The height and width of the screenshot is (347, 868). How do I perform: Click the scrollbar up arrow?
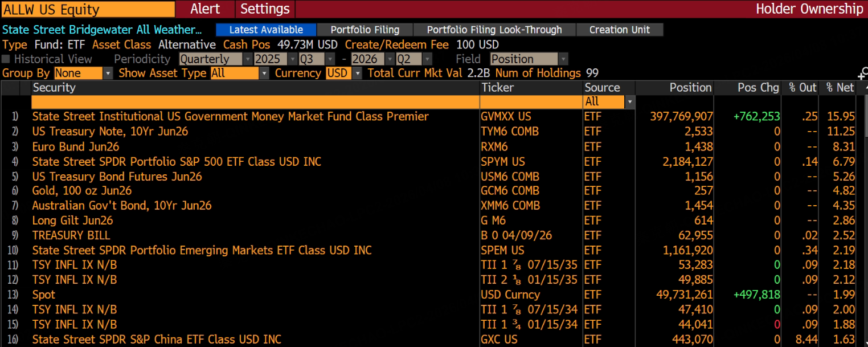pos(865,87)
